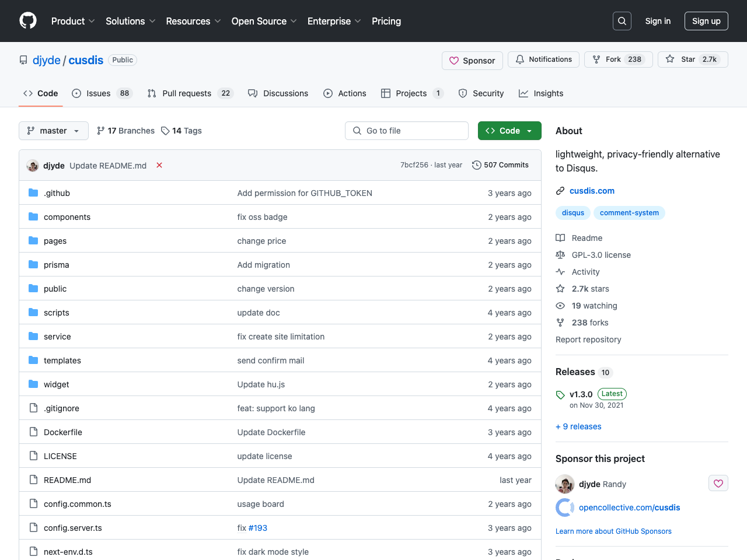This screenshot has height=560, width=747.
Task: Click the failed status X icon by commit
Action: click(159, 166)
